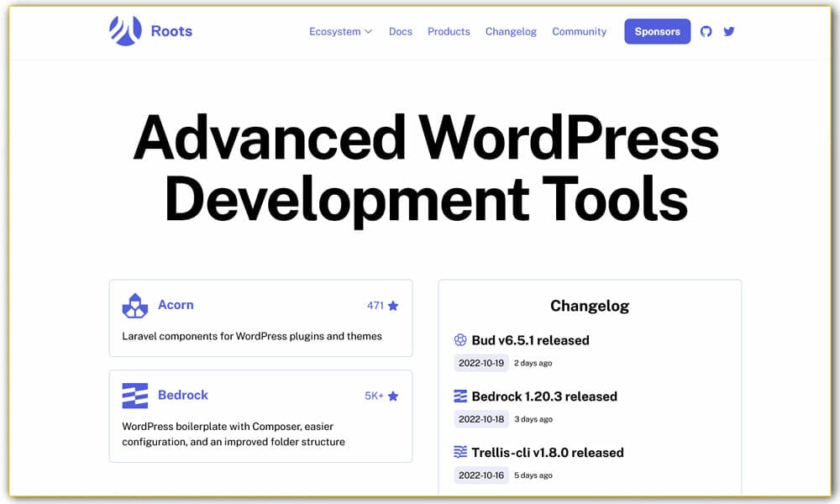Click the '3 days ago' text
This screenshot has width=840, height=504.
click(533, 419)
